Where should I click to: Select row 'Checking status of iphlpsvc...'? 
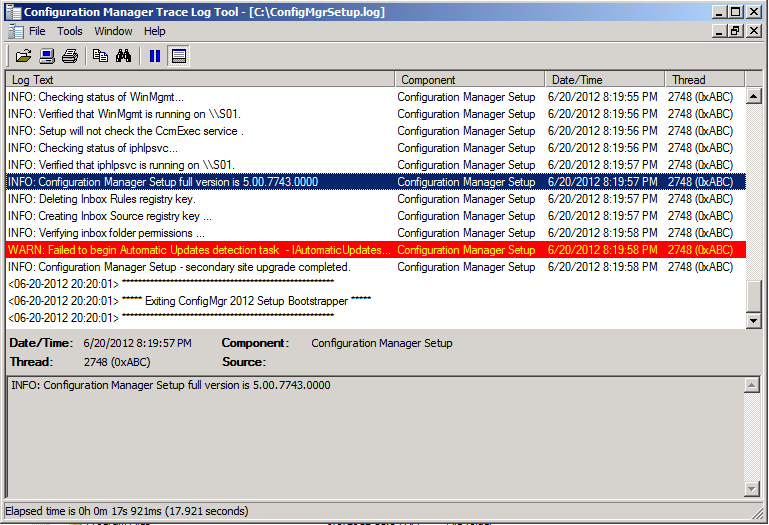pos(376,148)
